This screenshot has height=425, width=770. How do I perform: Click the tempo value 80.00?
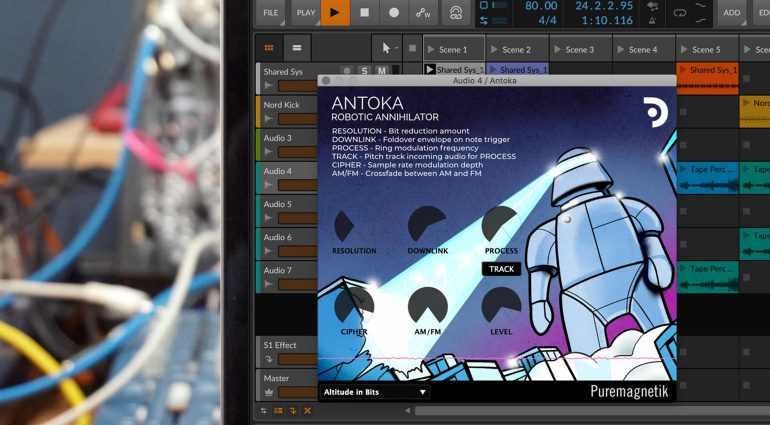pyautogui.click(x=541, y=6)
